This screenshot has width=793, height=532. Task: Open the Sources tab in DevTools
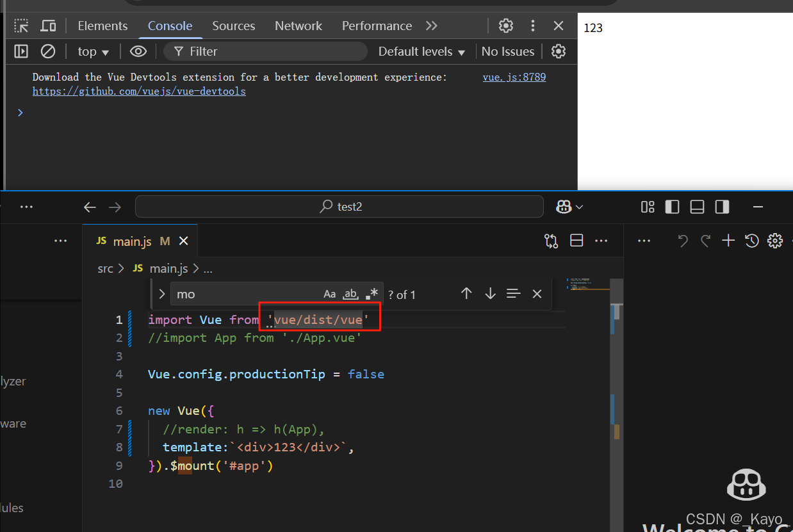tap(234, 26)
